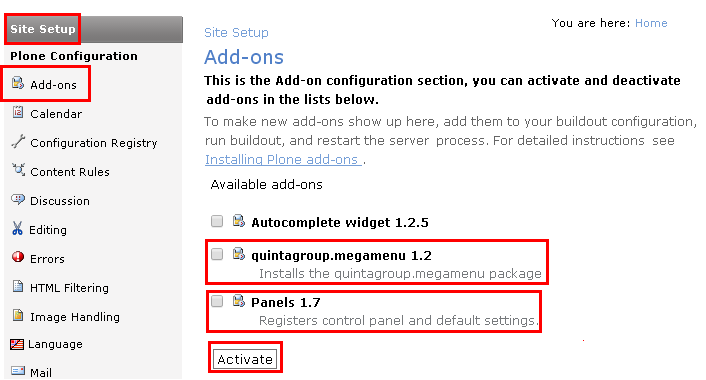Open the Mail envelope icon

pos(18,371)
